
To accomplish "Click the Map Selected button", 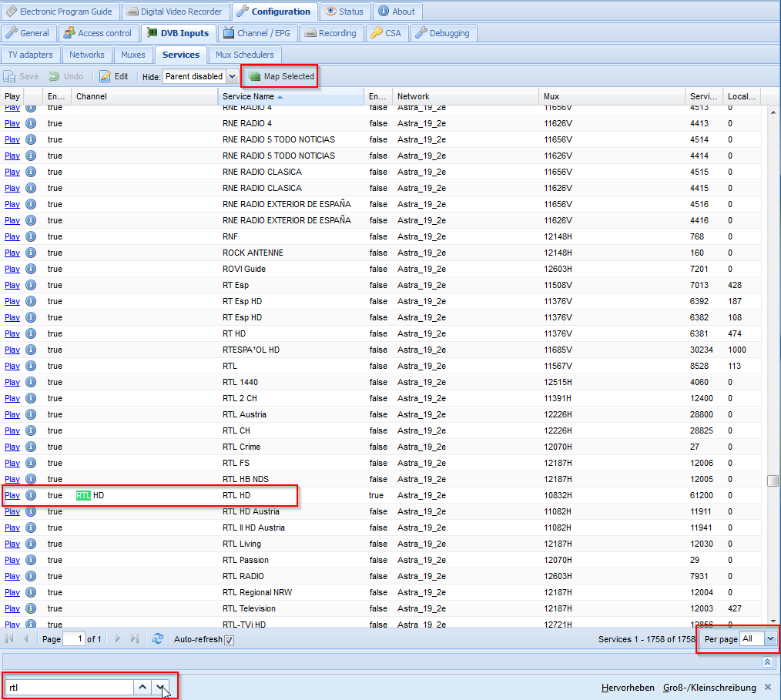I will click(283, 77).
